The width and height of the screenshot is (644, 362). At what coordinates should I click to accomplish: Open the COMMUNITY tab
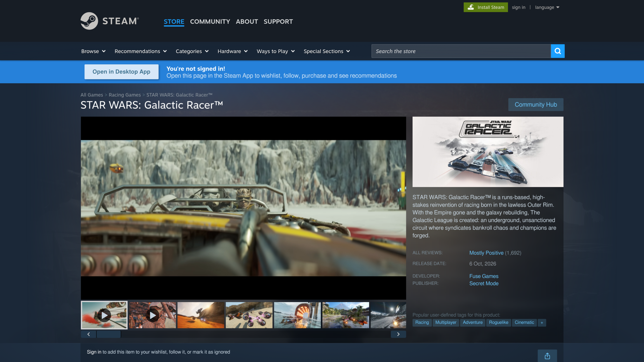point(210,22)
